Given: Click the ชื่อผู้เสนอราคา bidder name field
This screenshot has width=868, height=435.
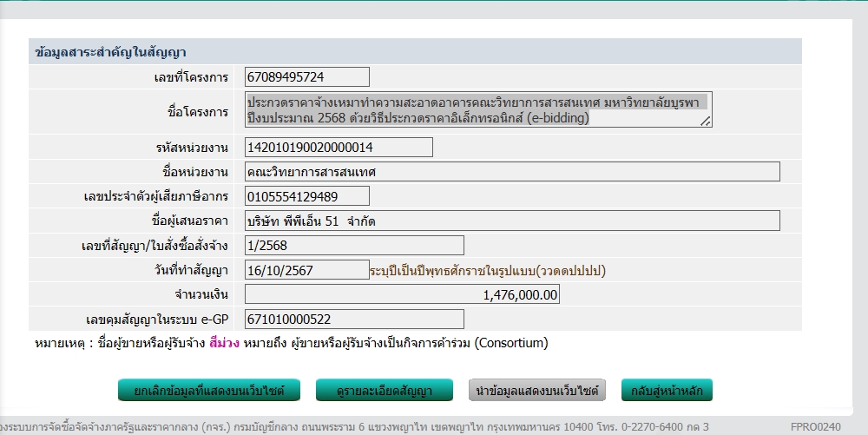Looking at the screenshot, I should click(512, 221).
